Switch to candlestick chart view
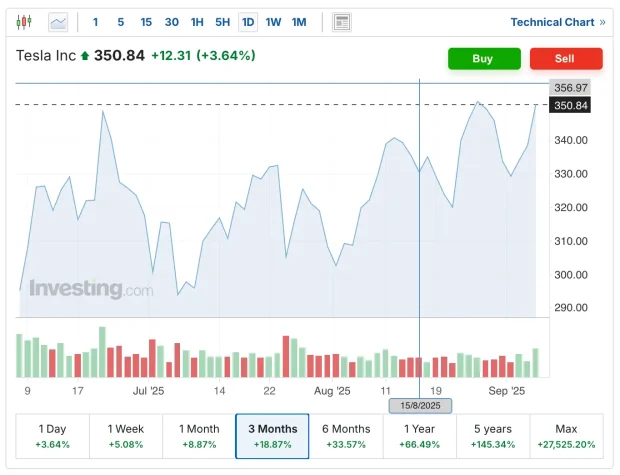 point(24,22)
